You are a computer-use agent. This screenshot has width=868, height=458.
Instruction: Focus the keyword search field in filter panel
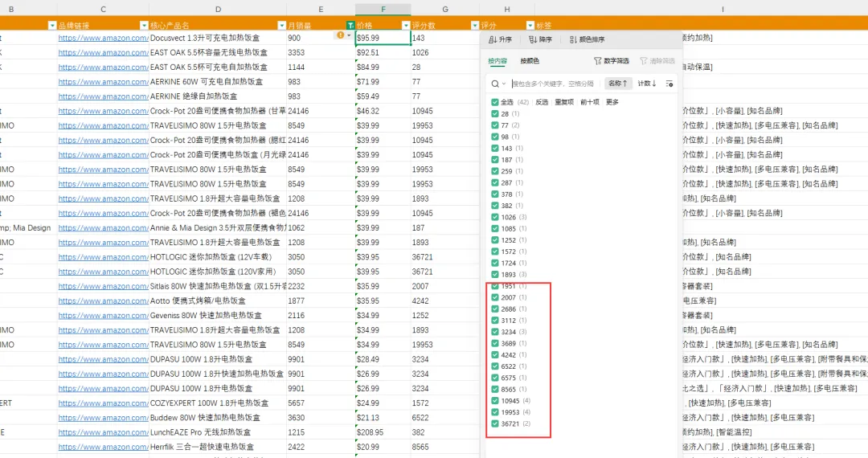tap(552, 84)
